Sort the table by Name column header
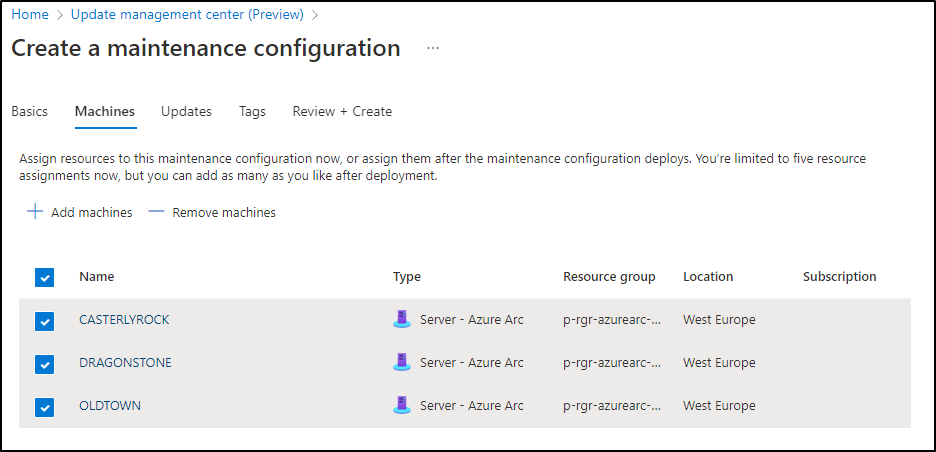 (x=97, y=276)
